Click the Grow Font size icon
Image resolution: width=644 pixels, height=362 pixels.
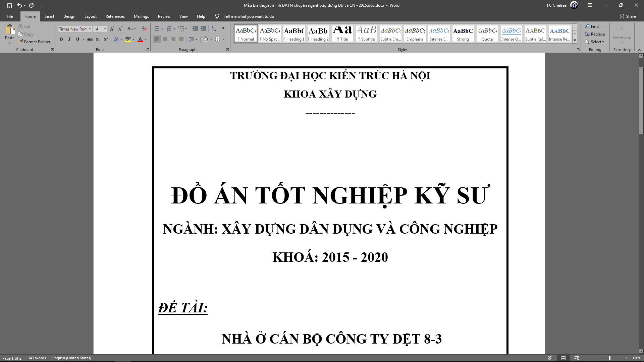point(112,29)
